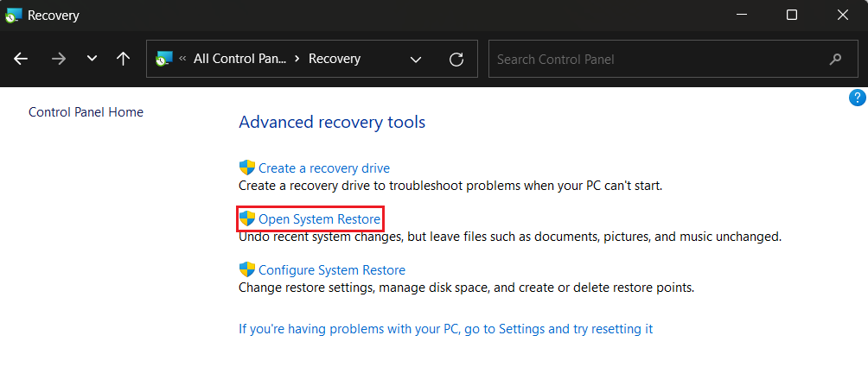This screenshot has width=868, height=367.
Task: Follow the link to reset PC in Settings
Action: pyautogui.click(x=445, y=329)
